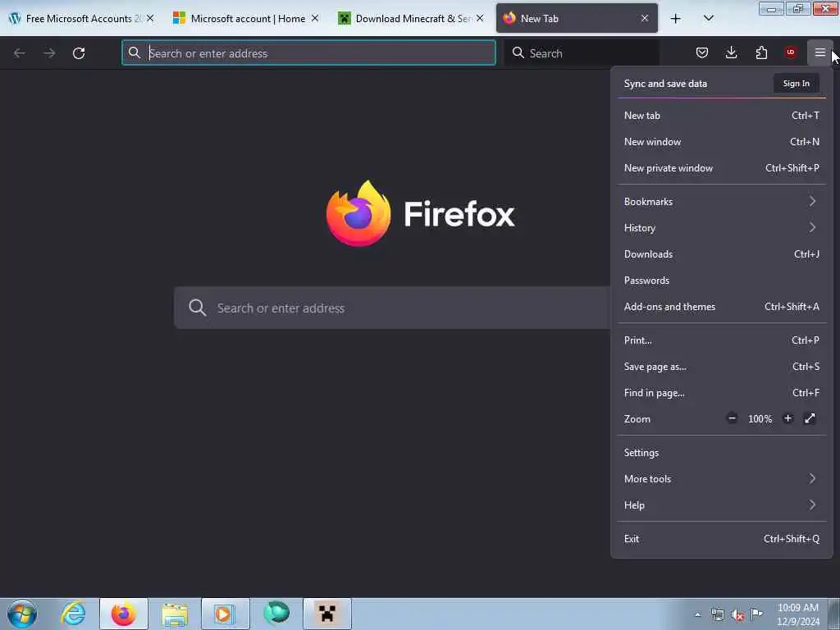The height and width of the screenshot is (630, 840).
Task: Open Windows Explorer folder taskbar icon
Action: 175,614
